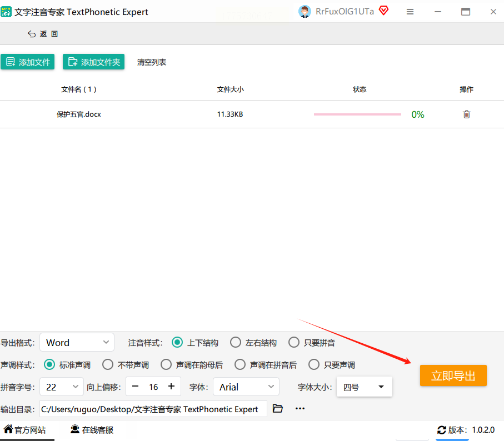Open 官方网站 home link
This screenshot has height=441, width=504.
(x=25, y=430)
